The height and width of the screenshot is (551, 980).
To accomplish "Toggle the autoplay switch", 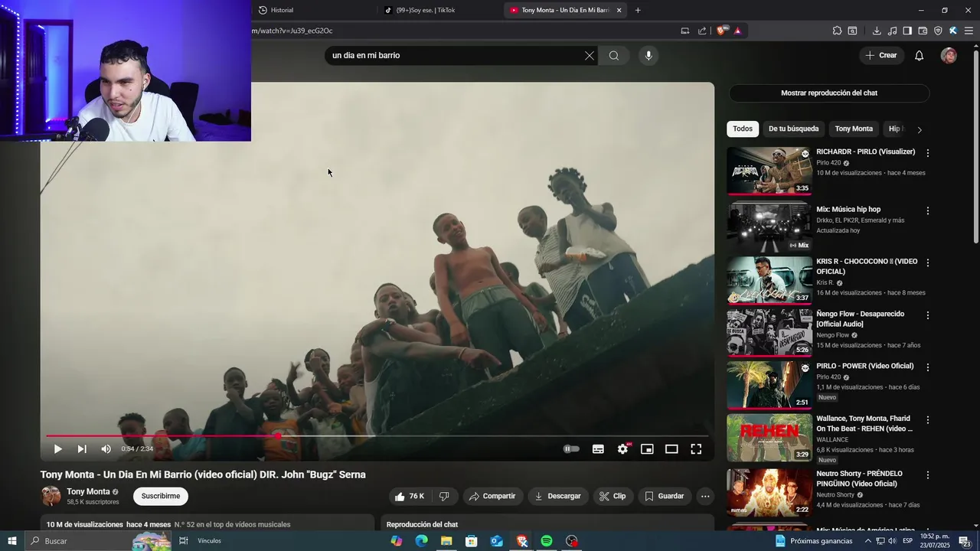I will pyautogui.click(x=572, y=449).
